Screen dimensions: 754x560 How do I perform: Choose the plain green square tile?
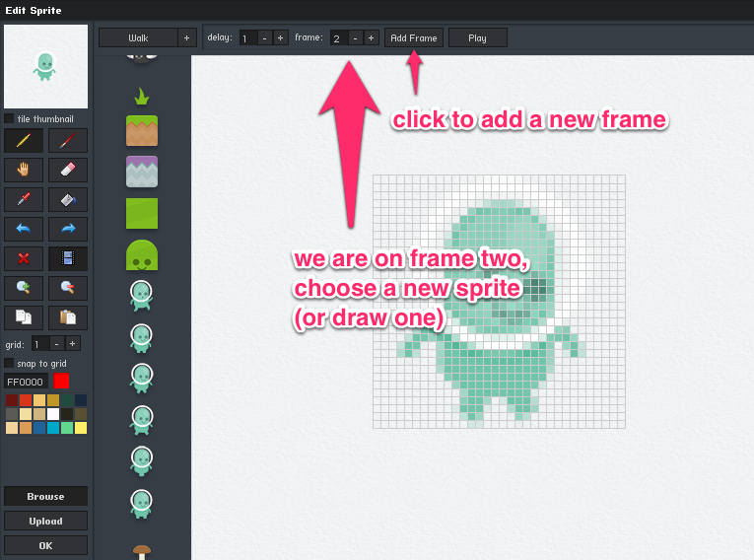(142, 213)
